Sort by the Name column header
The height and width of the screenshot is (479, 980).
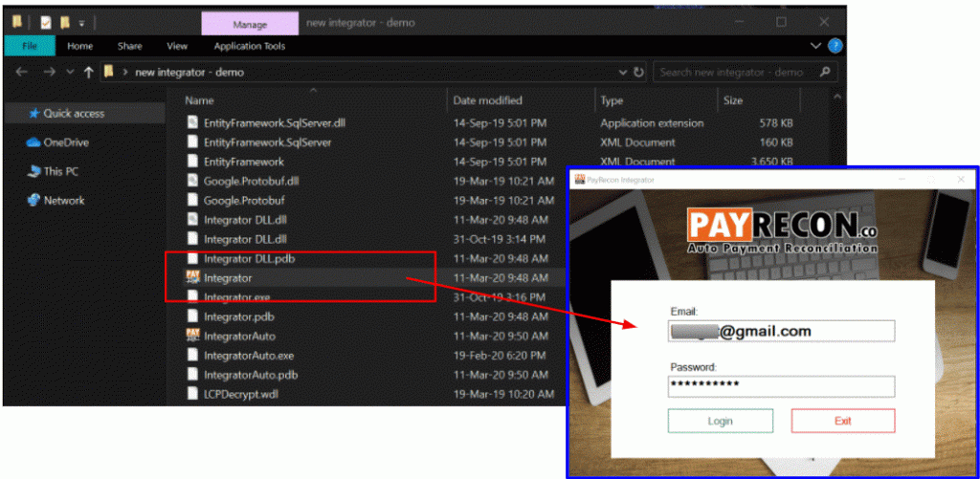[199, 100]
